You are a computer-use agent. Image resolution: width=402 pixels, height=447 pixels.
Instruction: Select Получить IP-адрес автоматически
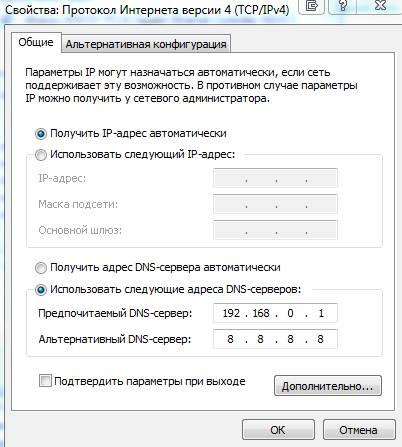click(x=41, y=134)
